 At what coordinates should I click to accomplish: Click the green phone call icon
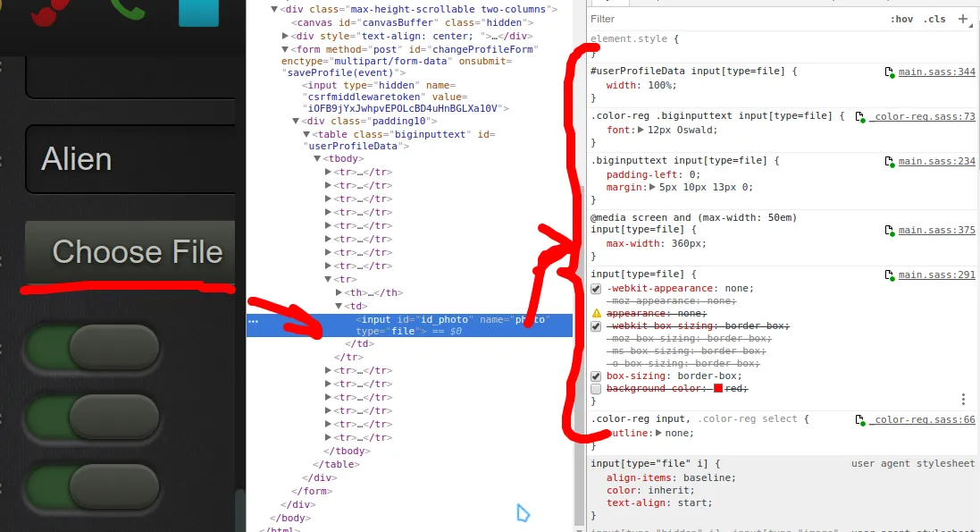click(x=128, y=9)
